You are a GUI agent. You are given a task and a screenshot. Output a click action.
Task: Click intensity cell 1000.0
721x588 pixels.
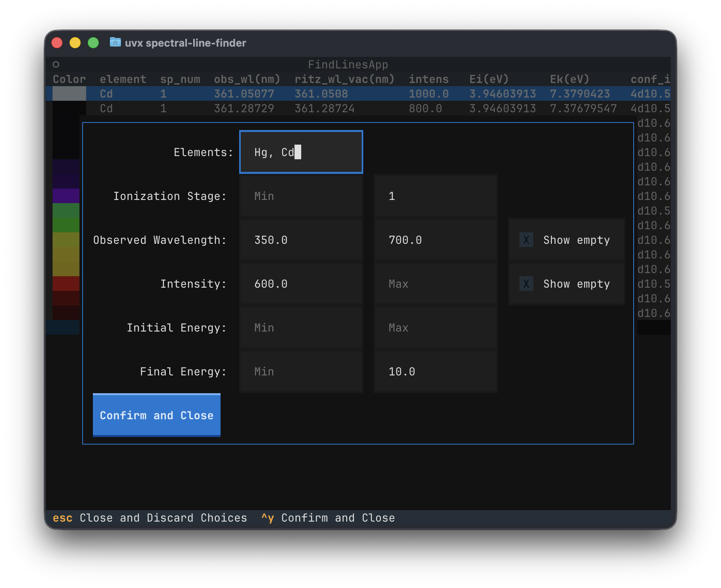point(428,94)
